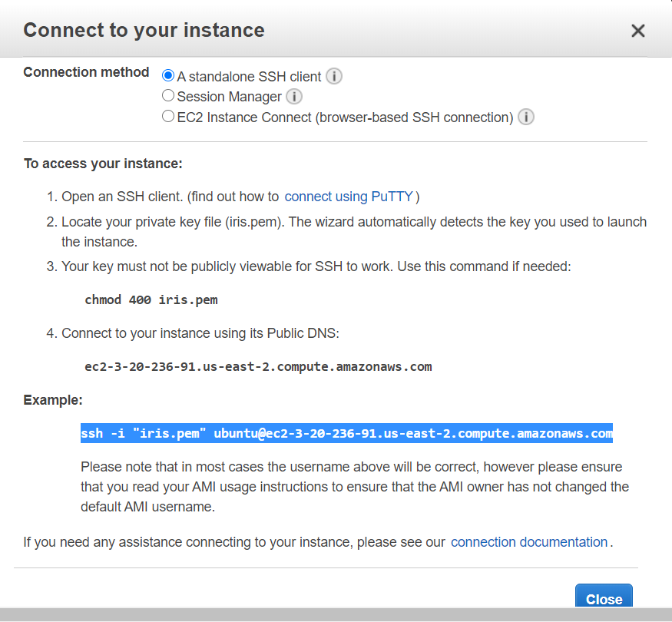Click the info icon next to EC2 Instance Connect
Screen dimensions: 672x622
(x=526, y=116)
